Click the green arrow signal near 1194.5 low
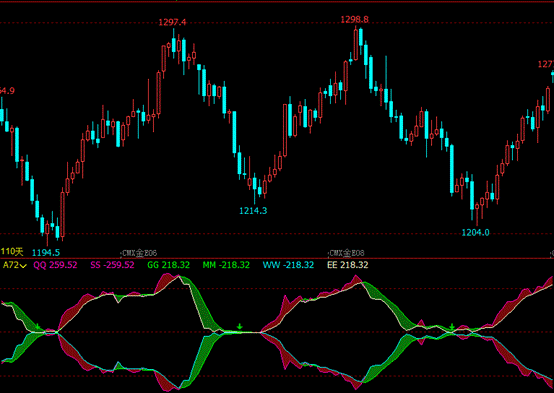The width and height of the screenshot is (554, 393). [37, 326]
